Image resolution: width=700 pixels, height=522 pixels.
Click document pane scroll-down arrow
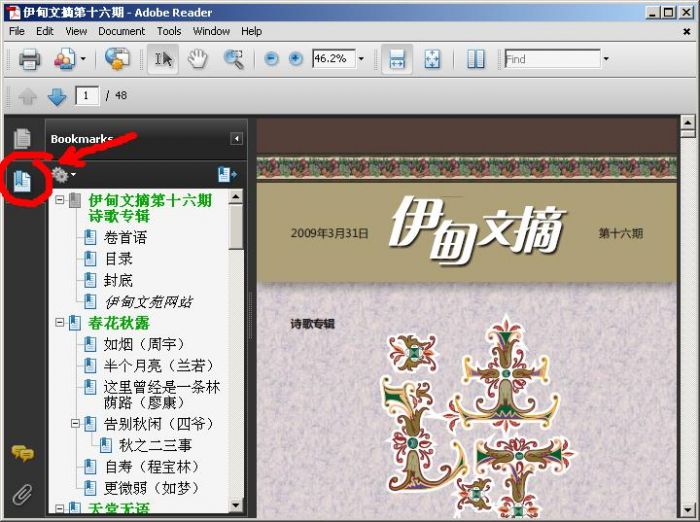click(688, 509)
